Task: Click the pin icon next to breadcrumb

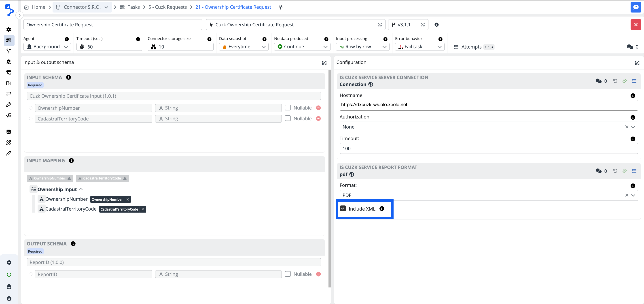Action: [x=280, y=7]
